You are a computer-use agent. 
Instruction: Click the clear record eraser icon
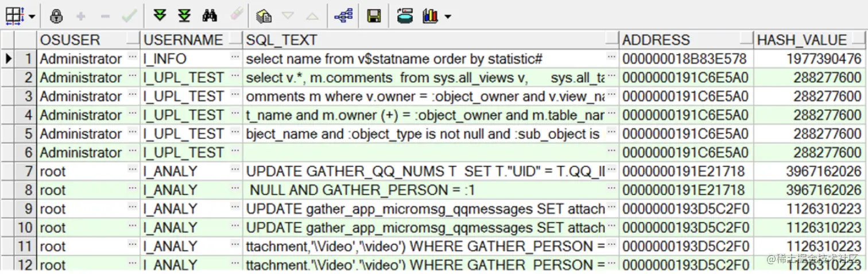(237, 16)
